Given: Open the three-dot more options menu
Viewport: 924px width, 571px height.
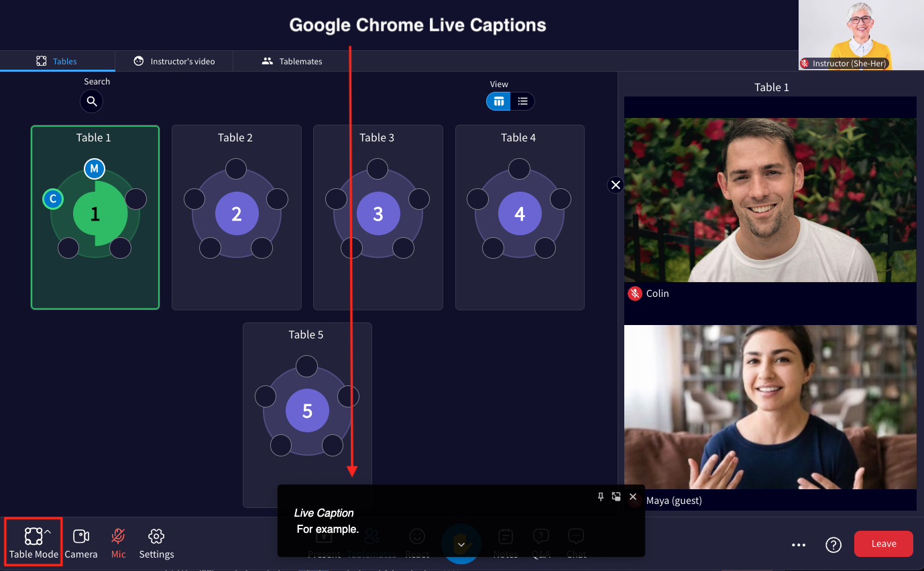Looking at the screenshot, I should 798,544.
